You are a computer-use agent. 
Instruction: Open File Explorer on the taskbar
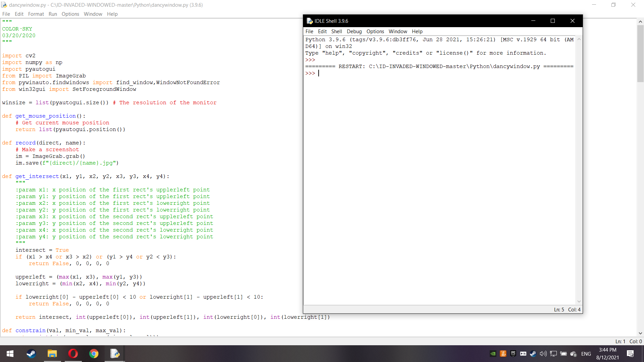52,354
